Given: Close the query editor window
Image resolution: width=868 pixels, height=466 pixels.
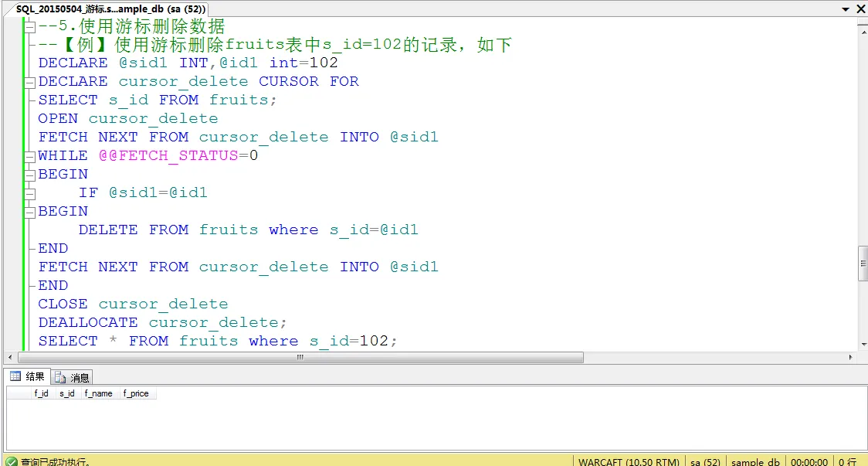Looking at the screenshot, I should coord(861,9).
